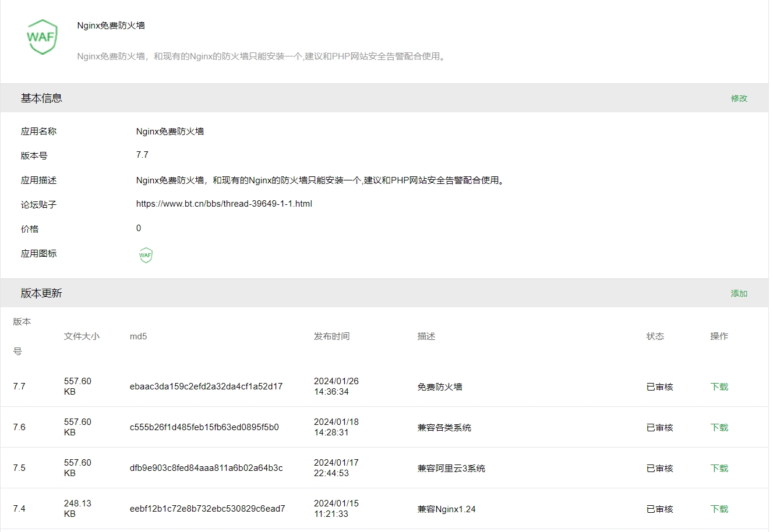
Task: Click 已审核 status for version 7.6
Action: 660,427
